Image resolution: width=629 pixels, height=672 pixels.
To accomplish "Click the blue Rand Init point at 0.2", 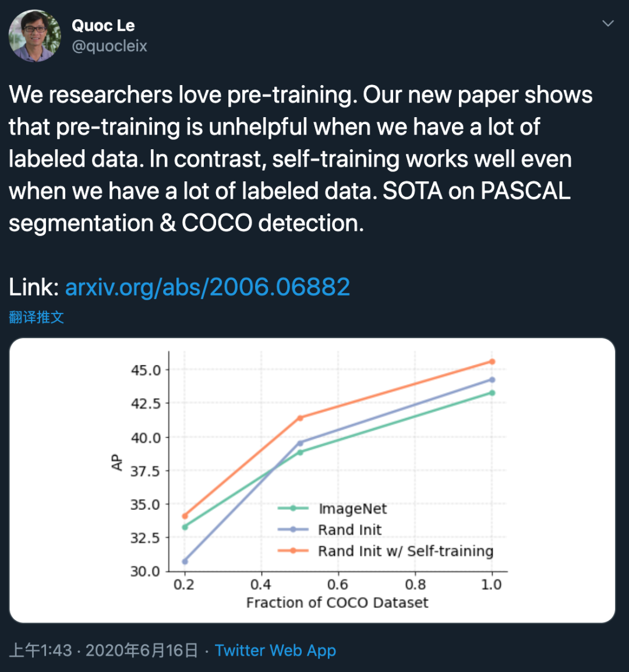I will [x=185, y=561].
